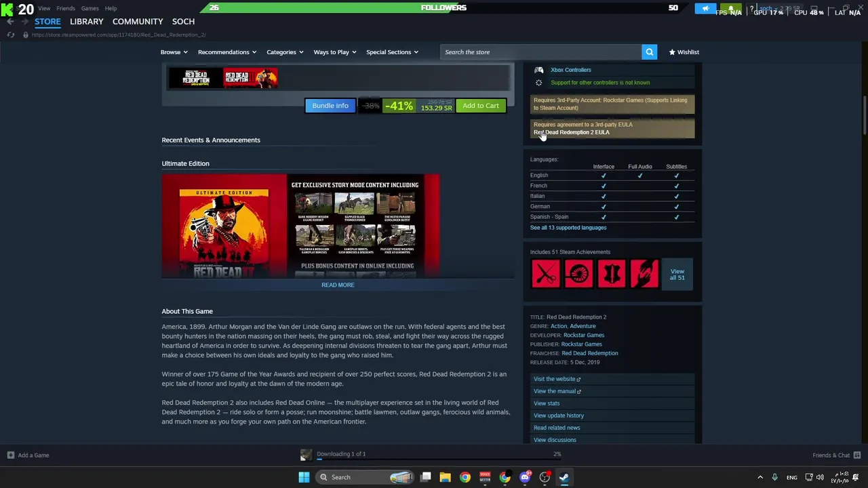Open the Friends menu
Screen dimensions: 868x488
tap(66, 8)
